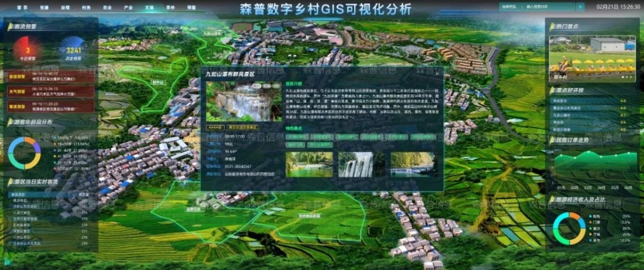
Task: Click the 客流预警 panel header icon
Action: (x=9, y=27)
